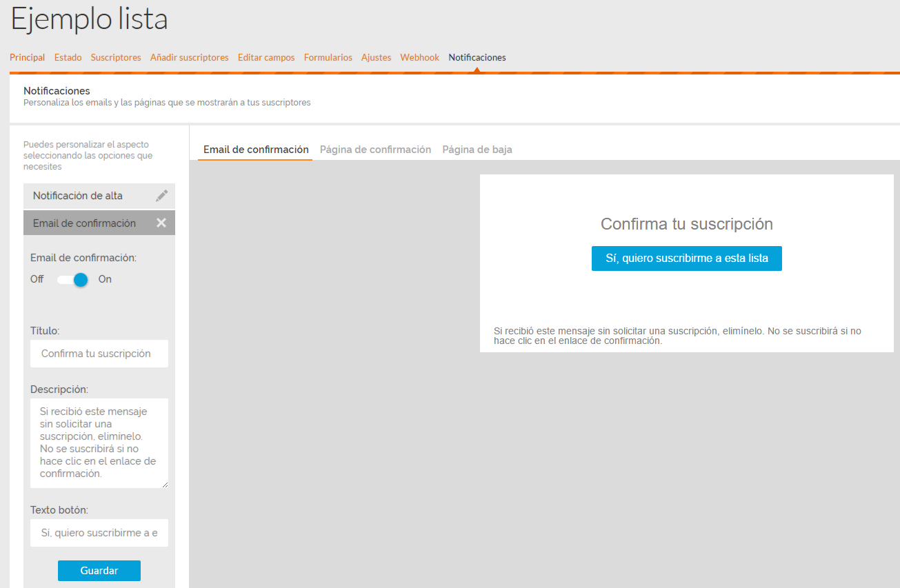Click the Off label next to the switch
The image size is (900, 588).
click(37, 279)
